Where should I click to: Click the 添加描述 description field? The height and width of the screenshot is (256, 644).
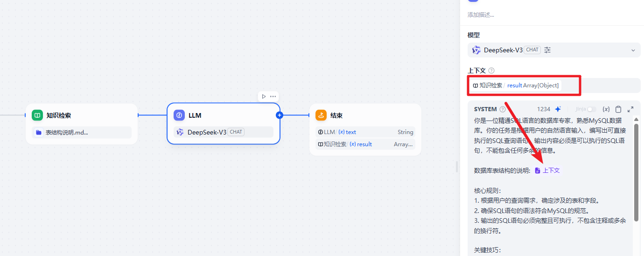(481, 15)
